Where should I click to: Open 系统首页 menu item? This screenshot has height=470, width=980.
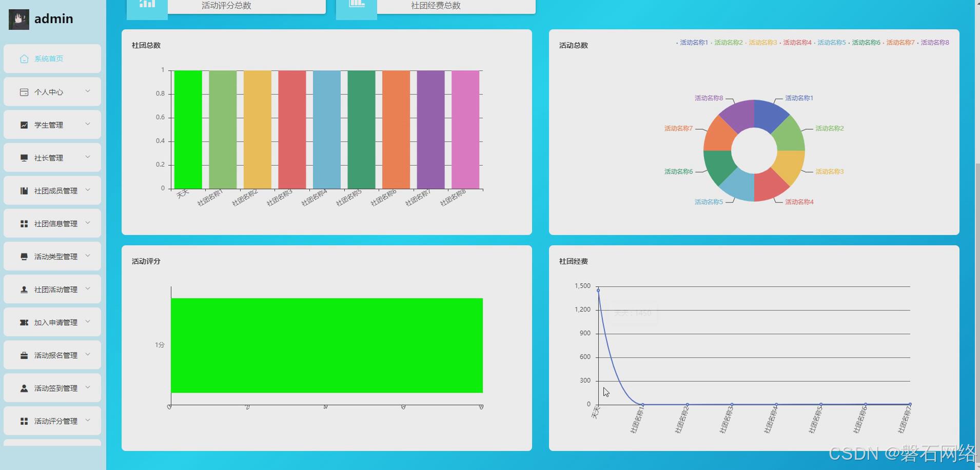coord(52,58)
